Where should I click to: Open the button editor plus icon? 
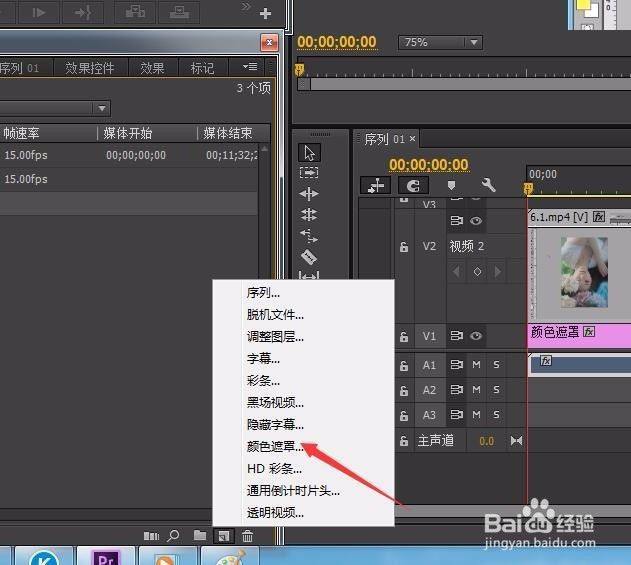(265, 14)
